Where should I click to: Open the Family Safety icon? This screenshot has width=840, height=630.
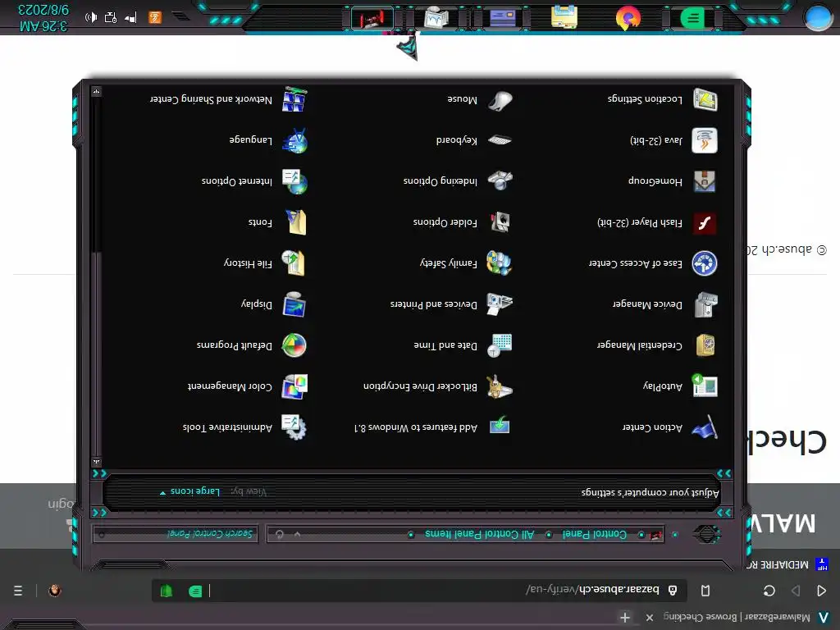click(499, 263)
